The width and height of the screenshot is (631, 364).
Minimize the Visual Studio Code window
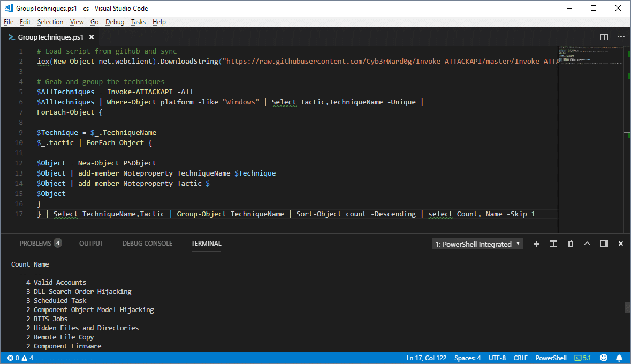pyautogui.click(x=569, y=8)
